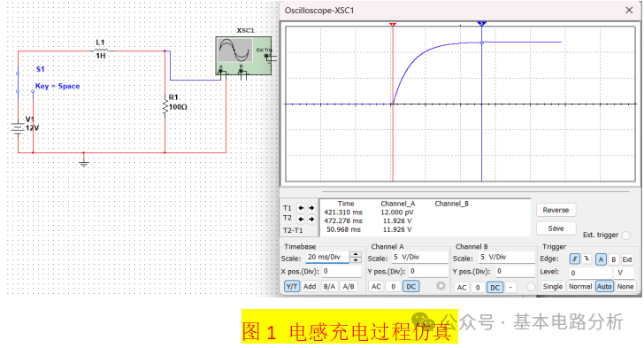Select the ground symbol in schematic
This screenshot has height=348, width=644.
pos(84,162)
